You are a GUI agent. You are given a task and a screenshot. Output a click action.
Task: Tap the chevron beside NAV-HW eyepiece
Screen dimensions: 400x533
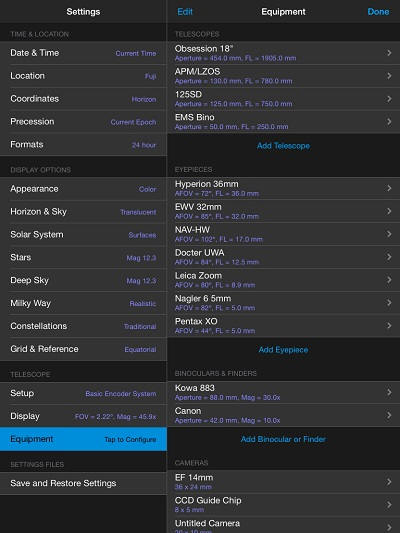[x=389, y=234]
